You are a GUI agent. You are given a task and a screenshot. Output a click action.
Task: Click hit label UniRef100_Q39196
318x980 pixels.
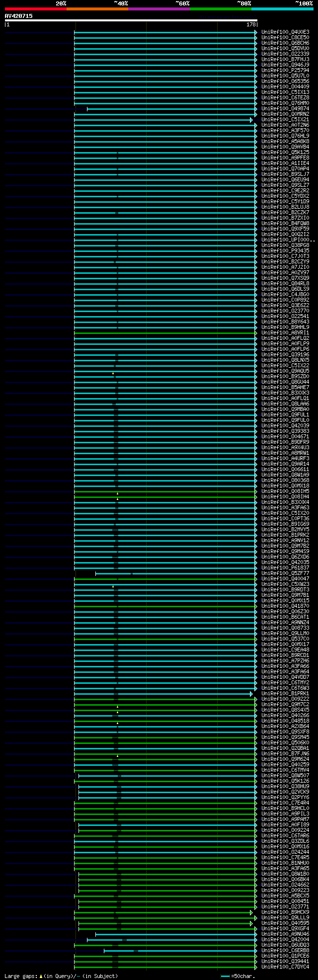coord(285,354)
